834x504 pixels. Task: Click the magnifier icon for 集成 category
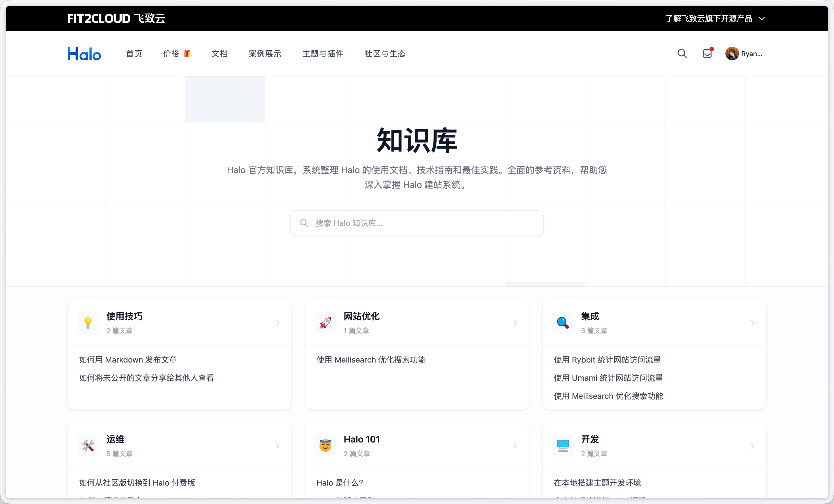click(562, 323)
